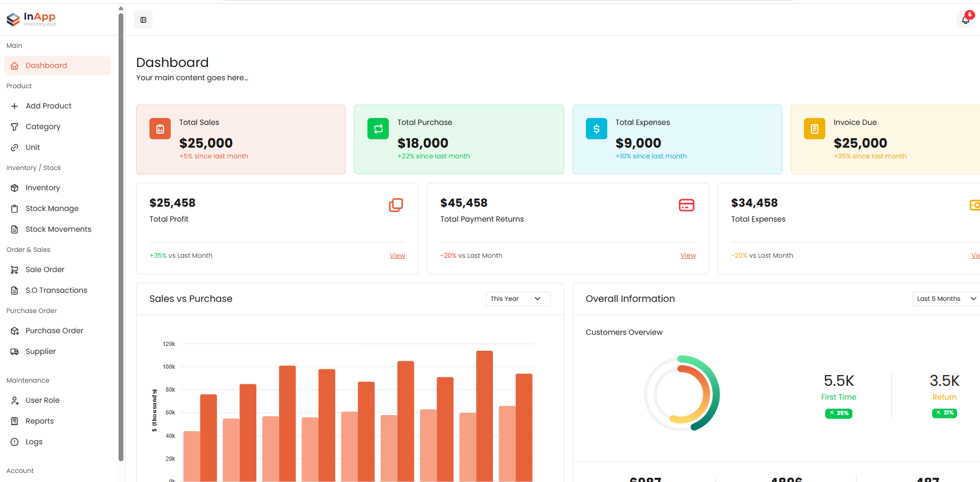Click the Payment Returns card icon
The width and height of the screenshot is (980, 482).
point(686,205)
